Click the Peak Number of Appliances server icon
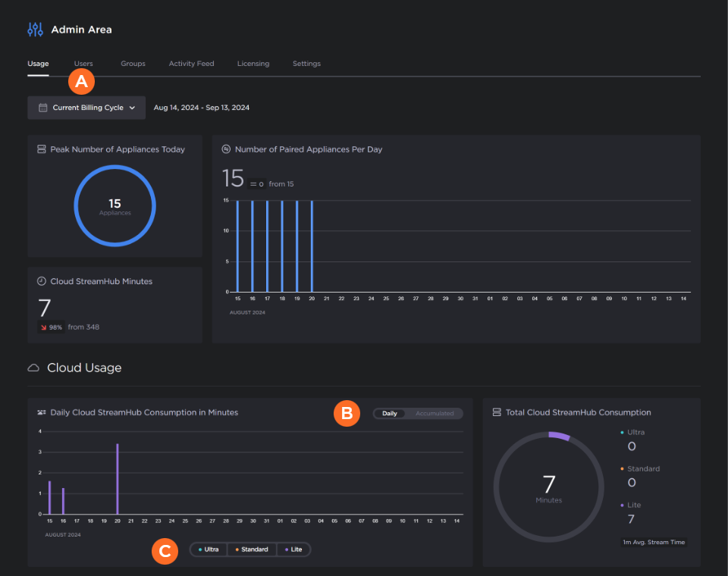Screen dimensions: 728x576 coord(42,149)
